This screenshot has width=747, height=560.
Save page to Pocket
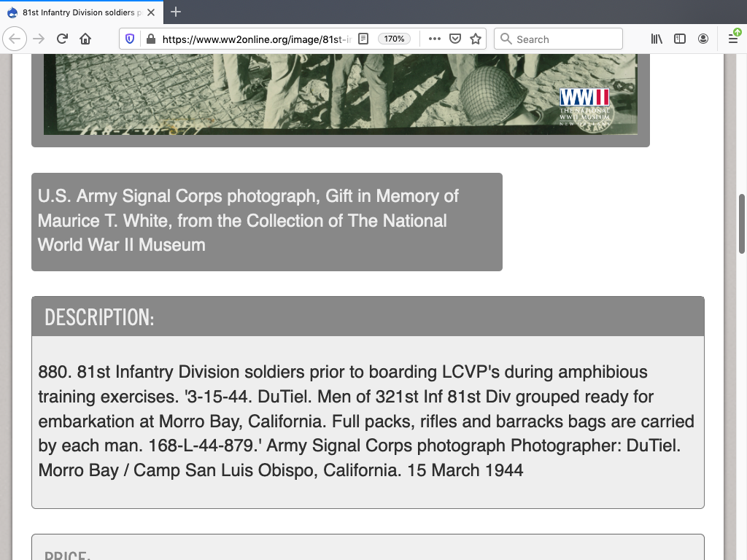pos(454,39)
